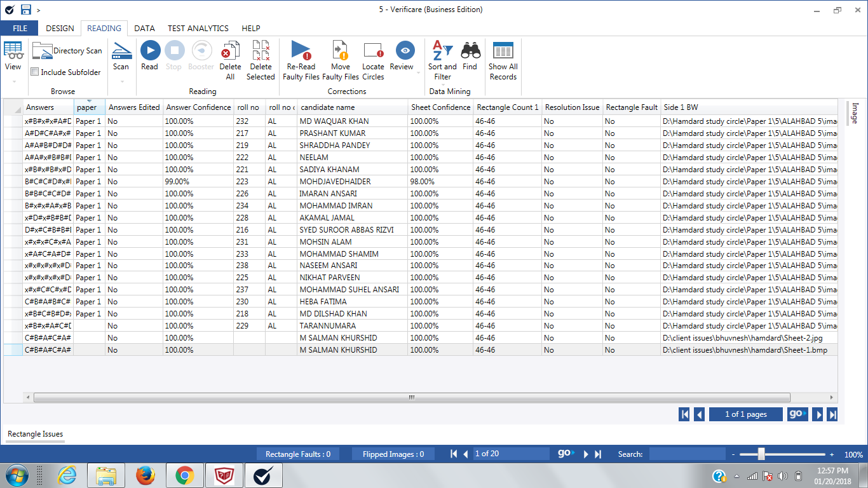Expand the View dropdown arrow
Viewport: 868px width, 488px height.
point(13,81)
